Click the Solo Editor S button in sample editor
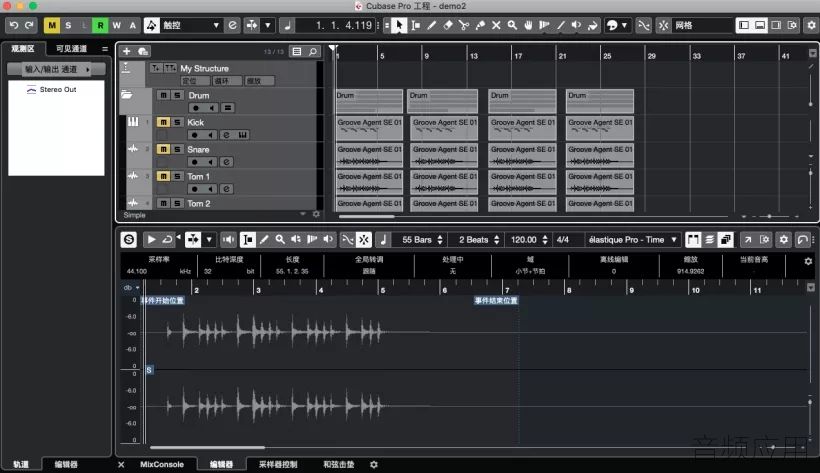Viewport: 820px width, 473px height. tap(129, 240)
